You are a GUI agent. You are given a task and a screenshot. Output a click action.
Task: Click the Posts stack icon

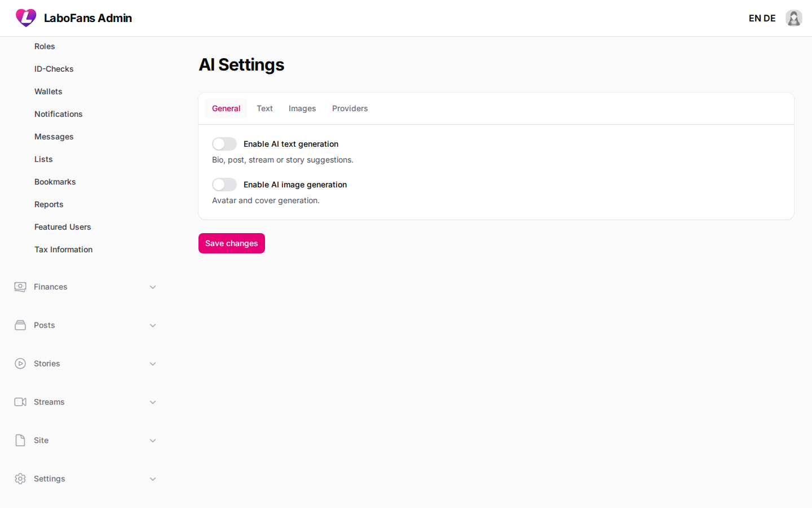[x=20, y=325]
